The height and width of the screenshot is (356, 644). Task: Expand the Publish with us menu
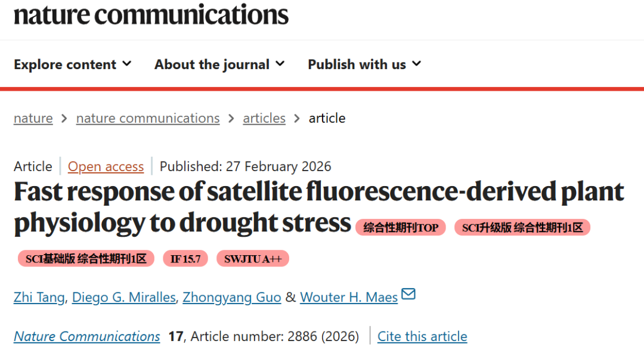pyautogui.click(x=364, y=64)
